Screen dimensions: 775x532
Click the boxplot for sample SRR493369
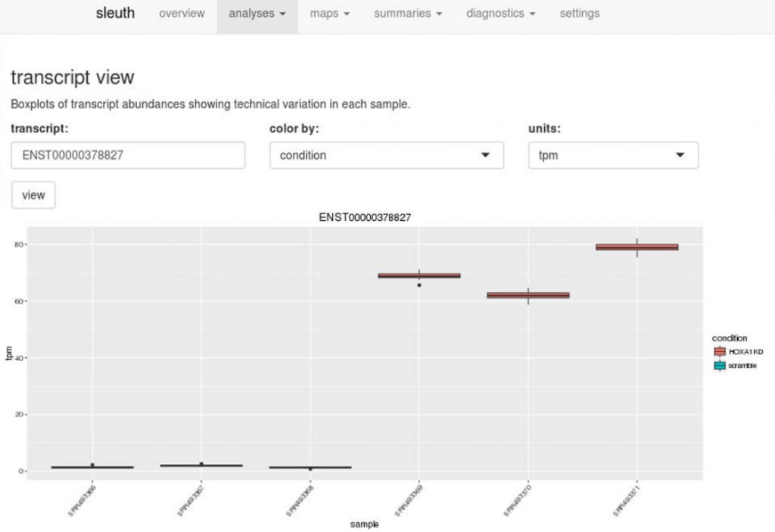tap(419, 276)
